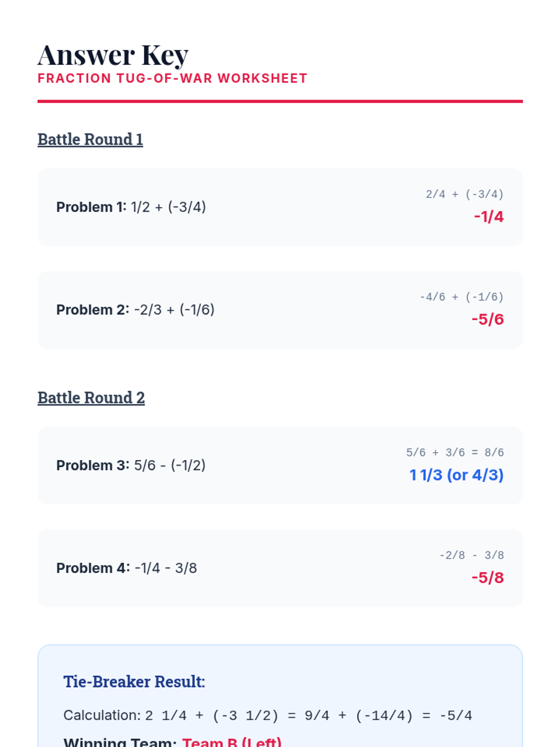Screen dimensions: 560x747
Task: Click the Team B (Left) winner text
Action: point(232,742)
